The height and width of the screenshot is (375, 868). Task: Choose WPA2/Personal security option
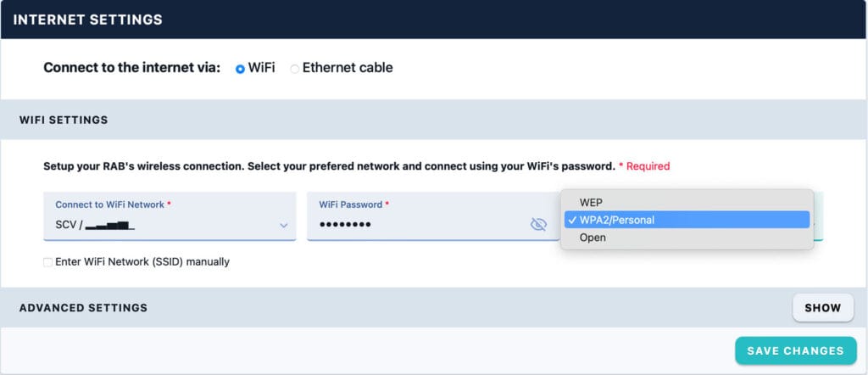[617, 220]
